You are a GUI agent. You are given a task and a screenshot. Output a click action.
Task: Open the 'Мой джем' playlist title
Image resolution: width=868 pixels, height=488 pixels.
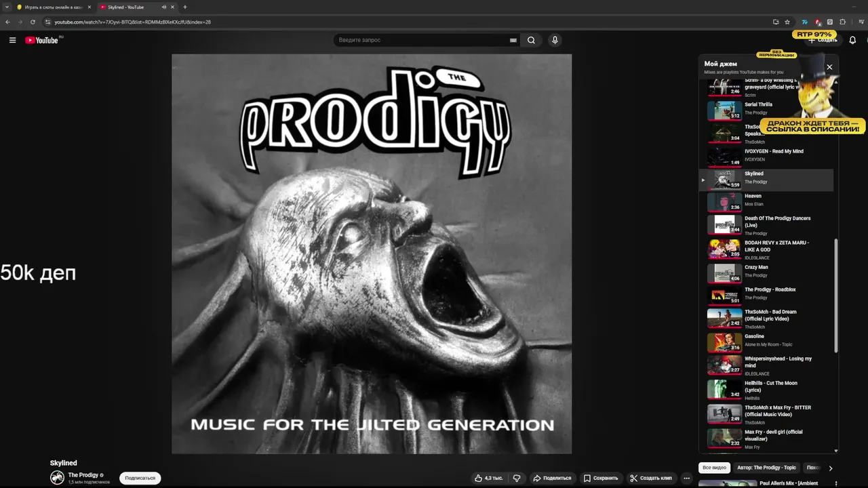720,64
